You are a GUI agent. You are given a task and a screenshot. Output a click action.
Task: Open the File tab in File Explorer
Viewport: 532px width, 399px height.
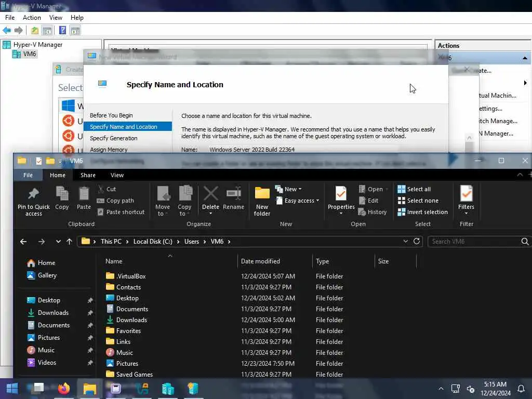tap(28, 175)
